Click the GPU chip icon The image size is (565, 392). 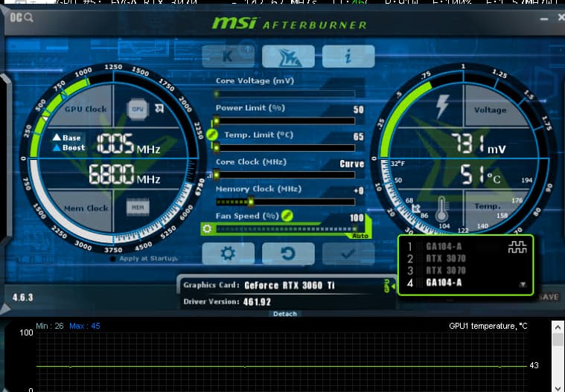[x=138, y=109]
